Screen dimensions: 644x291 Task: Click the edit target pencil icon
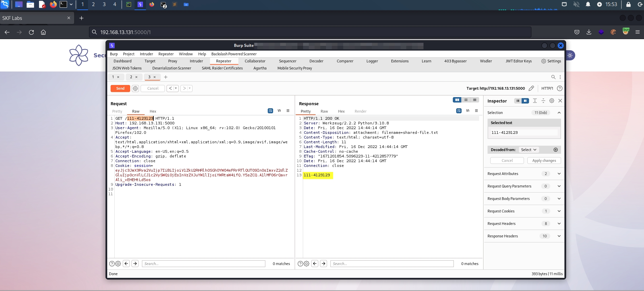click(531, 88)
